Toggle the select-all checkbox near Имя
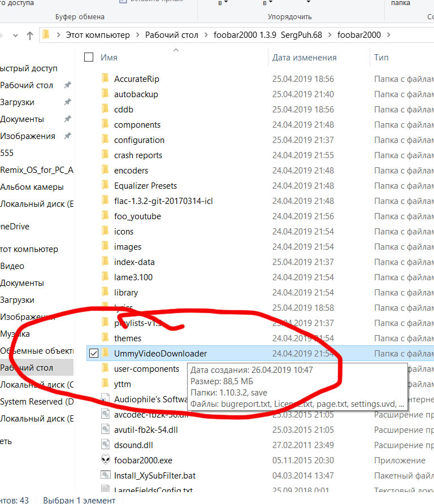Screen dimensions: 434x504 tap(89, 57)
